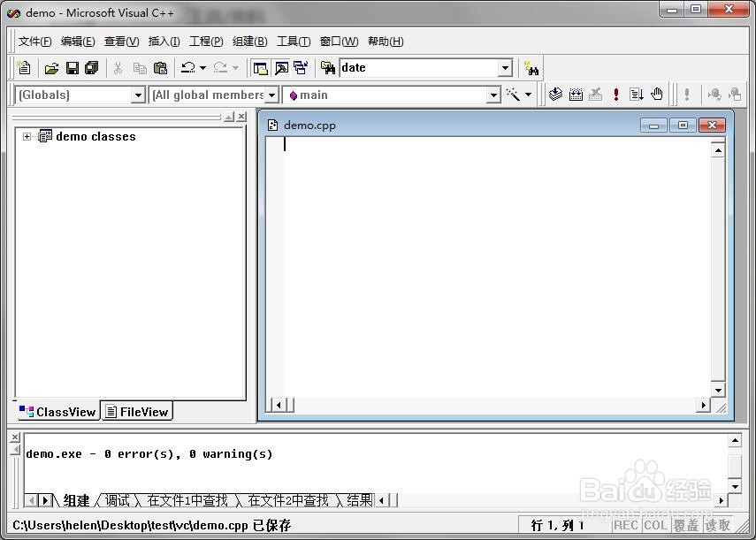Image resolution: width=756 pixels, height=540 pixels.
Task: Close the output panel with its X
Action: [15, 437]
